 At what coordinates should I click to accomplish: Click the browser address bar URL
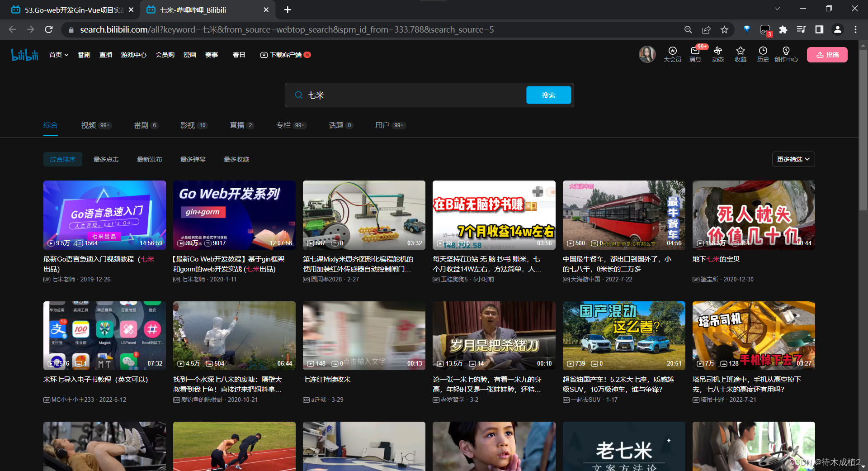[287, 29]
